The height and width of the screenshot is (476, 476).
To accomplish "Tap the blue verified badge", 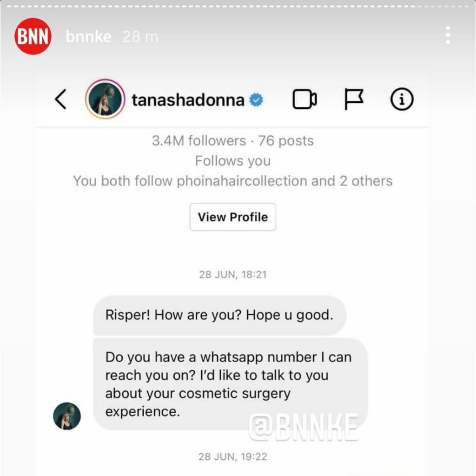I will tap(256, 100).
